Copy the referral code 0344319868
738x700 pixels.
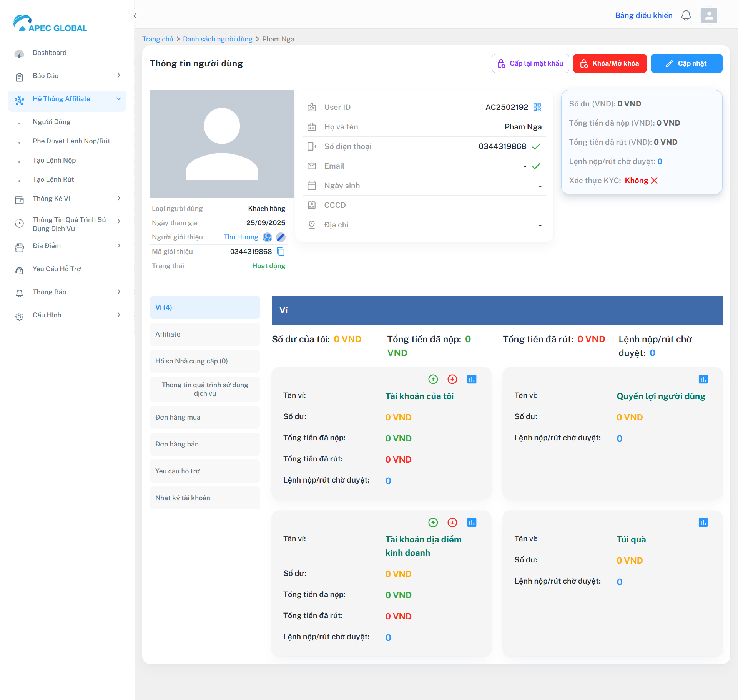281,252
